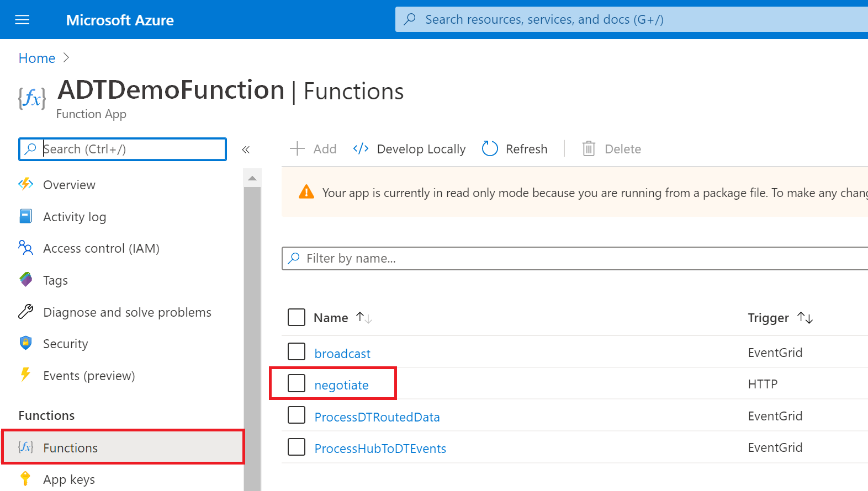Open Diagnose and solve problems

click(128, 312)
